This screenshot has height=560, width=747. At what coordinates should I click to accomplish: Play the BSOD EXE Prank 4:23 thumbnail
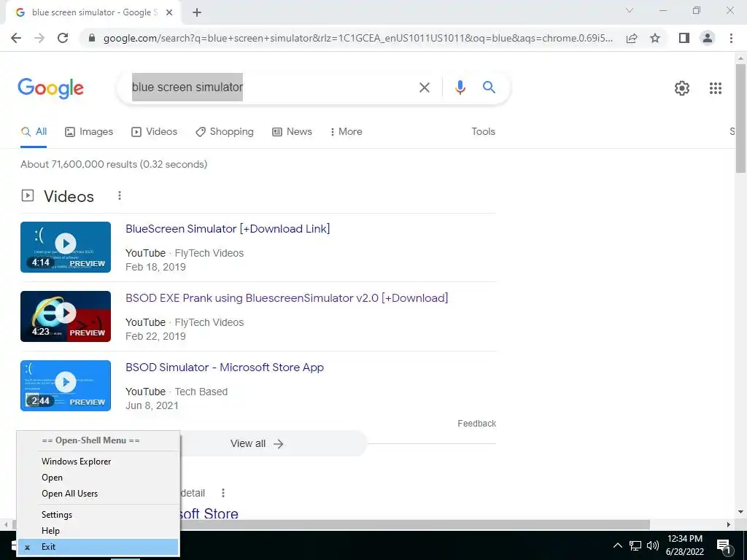click(x=66, y=316)
